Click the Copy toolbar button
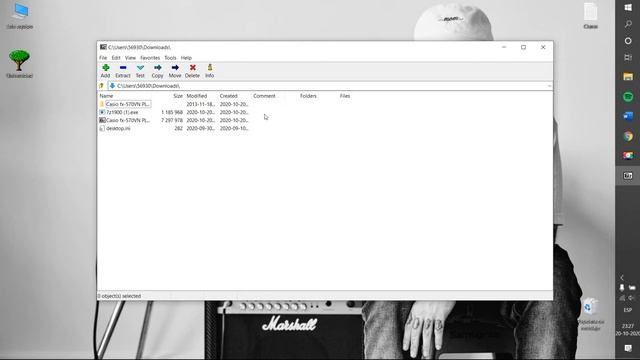The height and width of the screenshot is (360, 640). (158, 71)
